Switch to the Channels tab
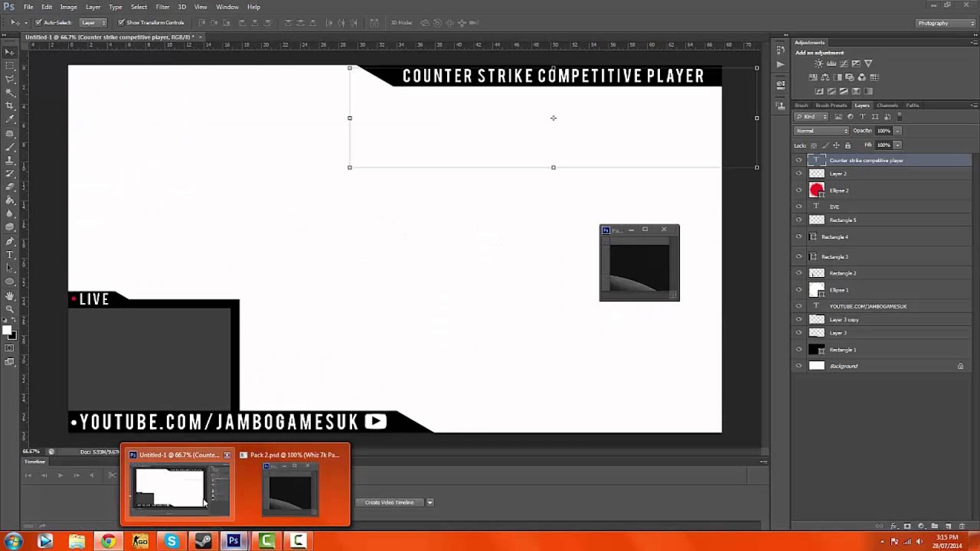980x551 pixels. [887, 106]
